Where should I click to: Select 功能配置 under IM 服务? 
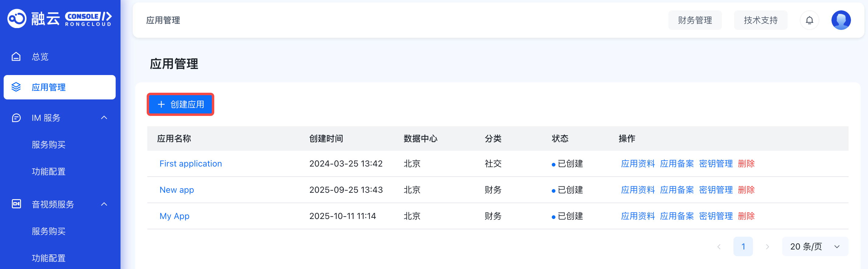48,172
